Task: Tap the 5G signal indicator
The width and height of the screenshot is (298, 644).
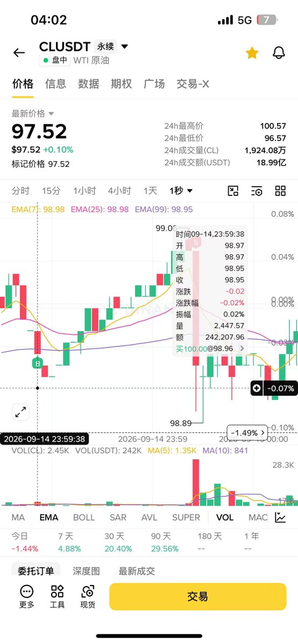Action: tap(244, 20)
